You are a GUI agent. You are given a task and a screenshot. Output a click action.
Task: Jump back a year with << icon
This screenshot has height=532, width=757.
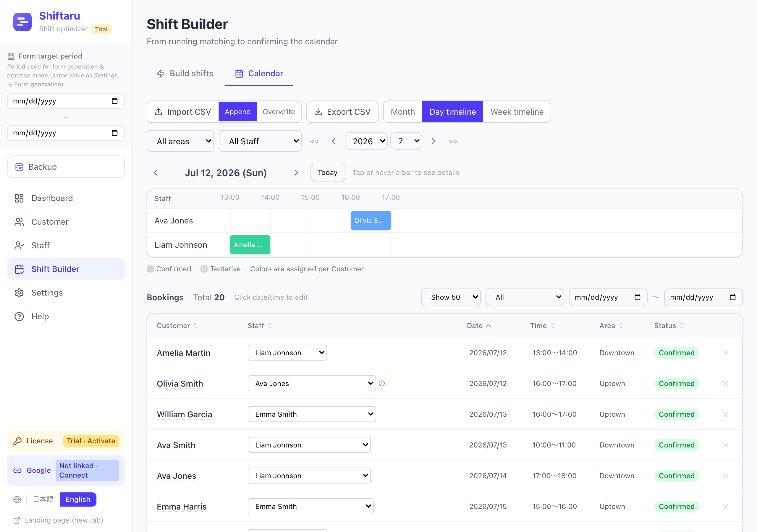(315, 141)
